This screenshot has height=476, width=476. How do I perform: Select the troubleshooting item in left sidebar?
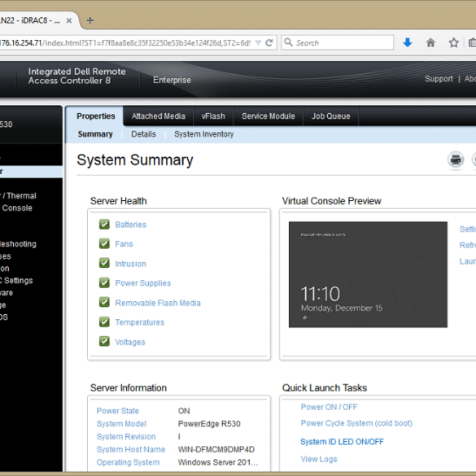[18, 244]
